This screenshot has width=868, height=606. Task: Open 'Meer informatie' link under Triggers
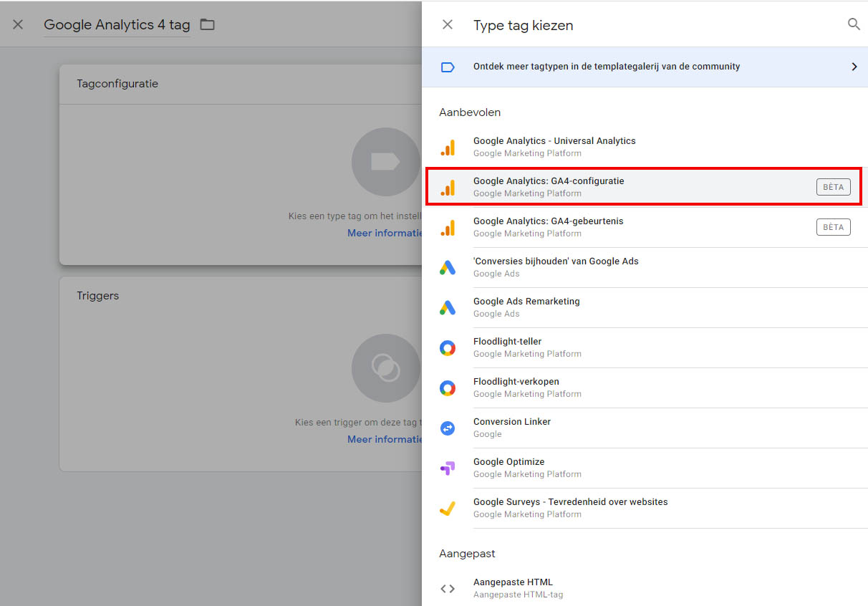click(385, 439)
